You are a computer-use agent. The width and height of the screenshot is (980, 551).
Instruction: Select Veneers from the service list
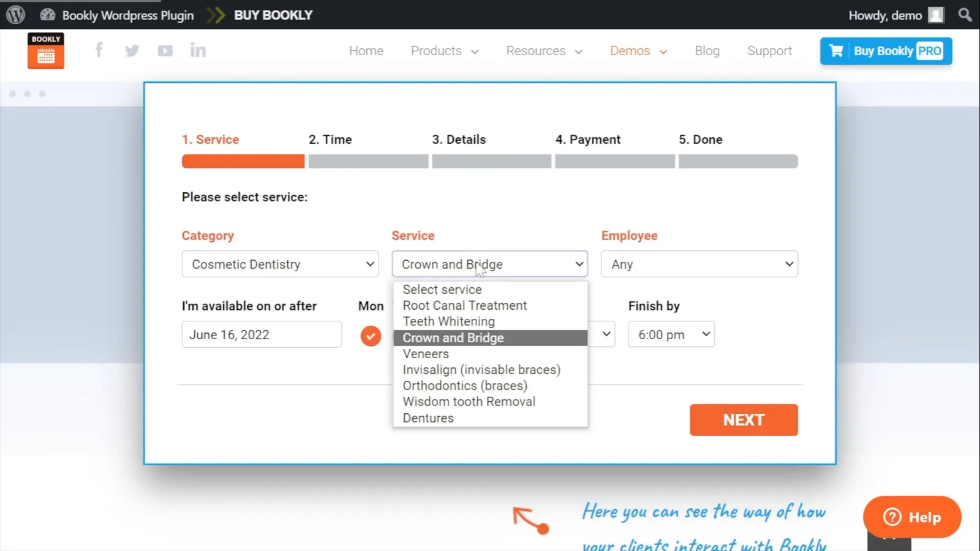pyautogui.click(x=490, y=354)
